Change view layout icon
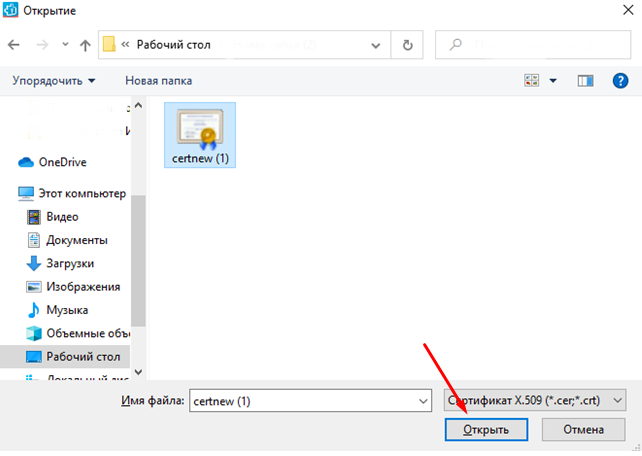Screen dimensions: 642x456 coord(532,80)
